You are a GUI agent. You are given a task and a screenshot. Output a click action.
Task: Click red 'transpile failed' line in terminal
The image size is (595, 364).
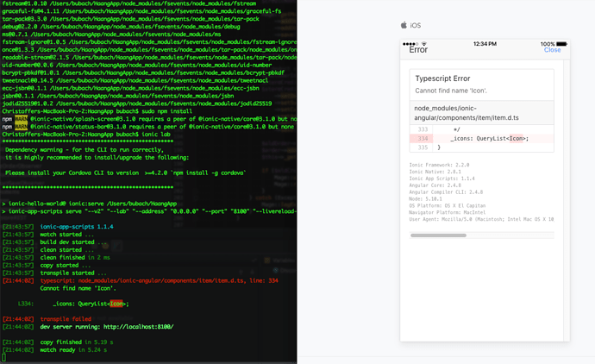pyautogui.click(x=66, y=319)
